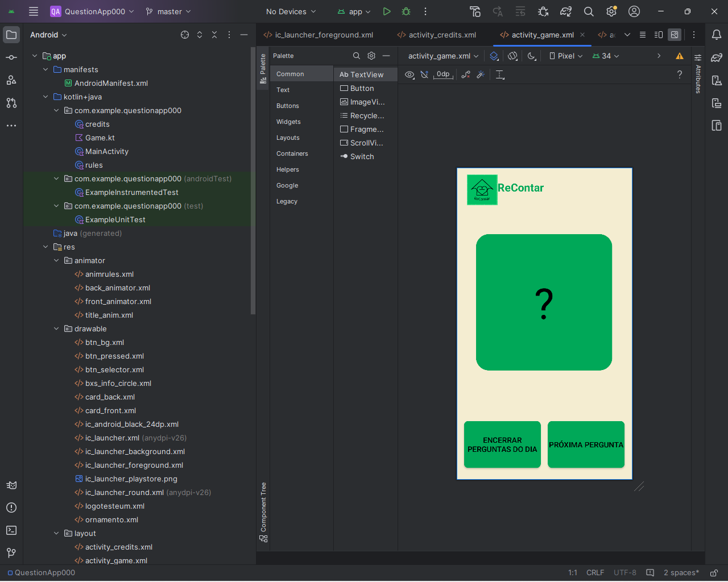
Task: Open the Notifications bell icon
Action: (x=717, y=35)
